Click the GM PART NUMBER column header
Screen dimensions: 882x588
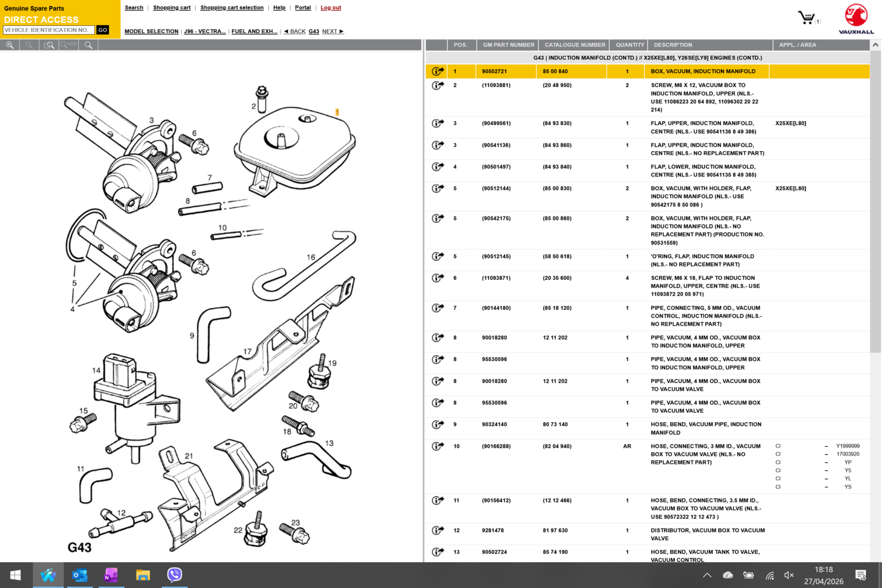509,45
